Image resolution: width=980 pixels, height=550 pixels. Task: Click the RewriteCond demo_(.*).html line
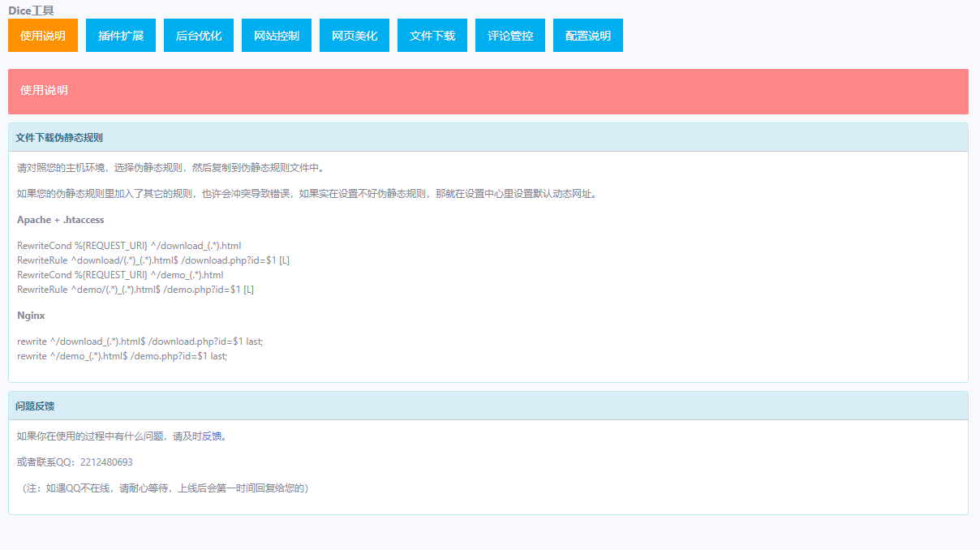click(120, 275)
